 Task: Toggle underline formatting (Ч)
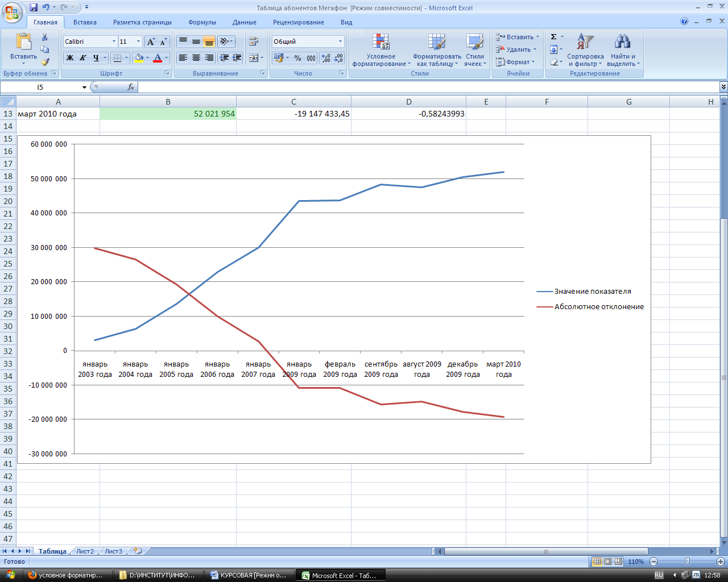[x=96, y=58]
